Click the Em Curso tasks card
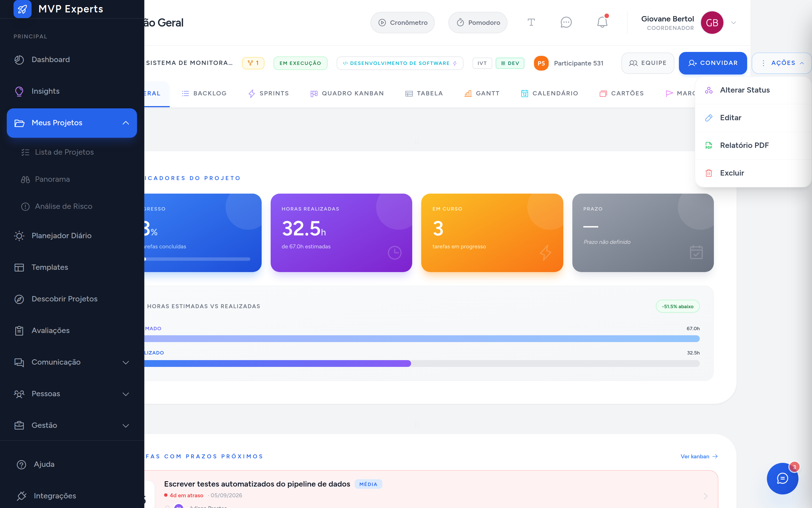 [492, 233]
